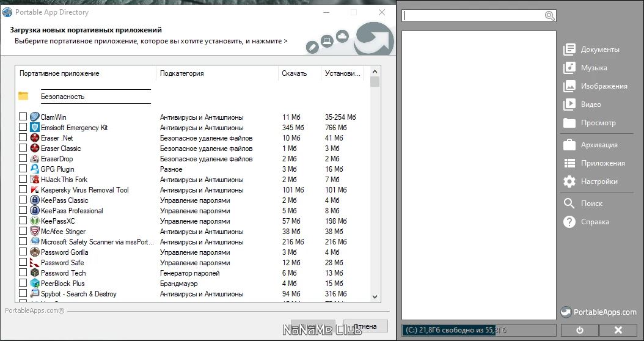Check the KeePassXC checkbox
This screenshot has height=341, width=644.
tap(23, 221)
